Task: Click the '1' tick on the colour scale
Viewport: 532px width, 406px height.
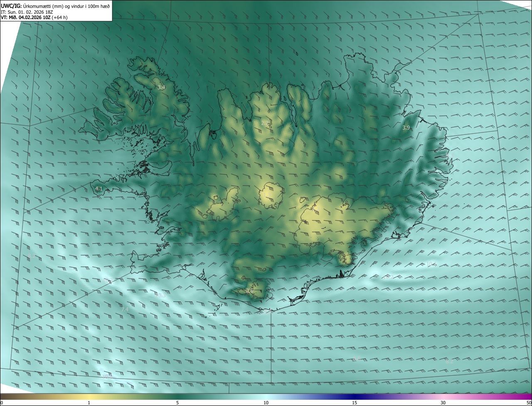Action: (x=89, y=403)
